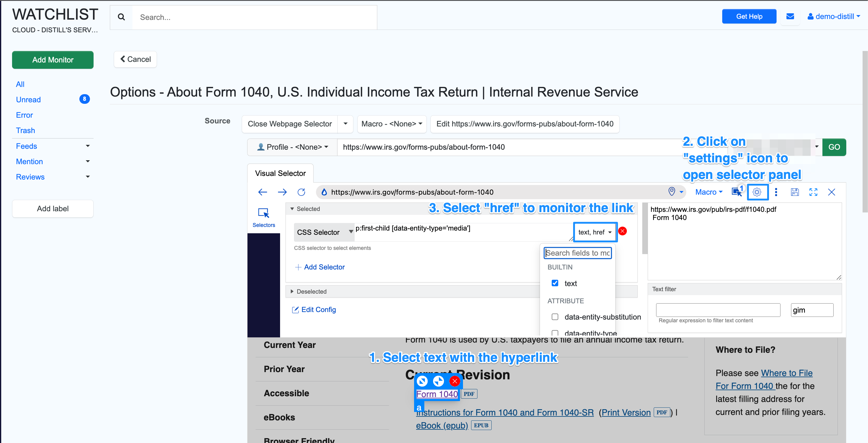This screenshot has height=443, width=868.
Task: Click the text filter regex input
Action: [x=718, y=310]
